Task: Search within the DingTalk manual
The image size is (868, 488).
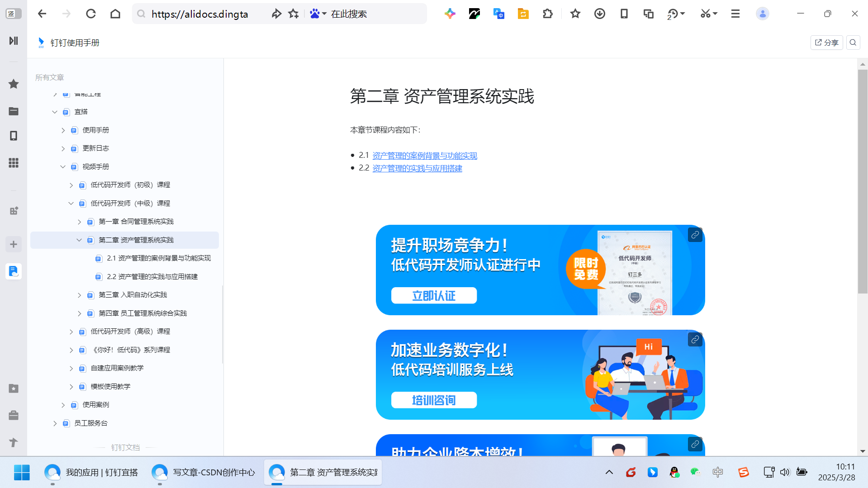Action: 853,43
